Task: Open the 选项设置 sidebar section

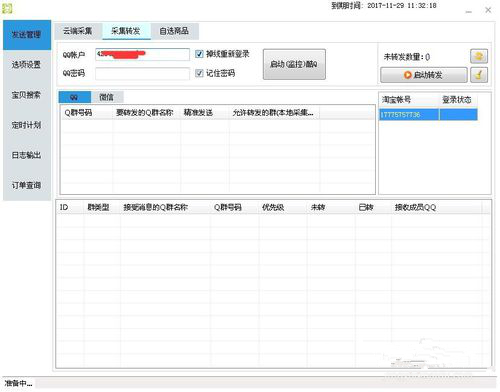Action: point(27,65)
